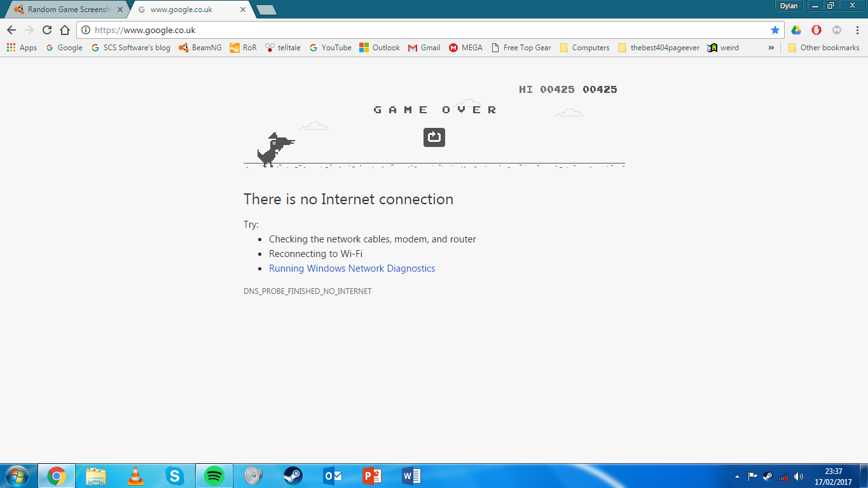
Task: Click the HI 00425 score text
Action: pos(547,90)
